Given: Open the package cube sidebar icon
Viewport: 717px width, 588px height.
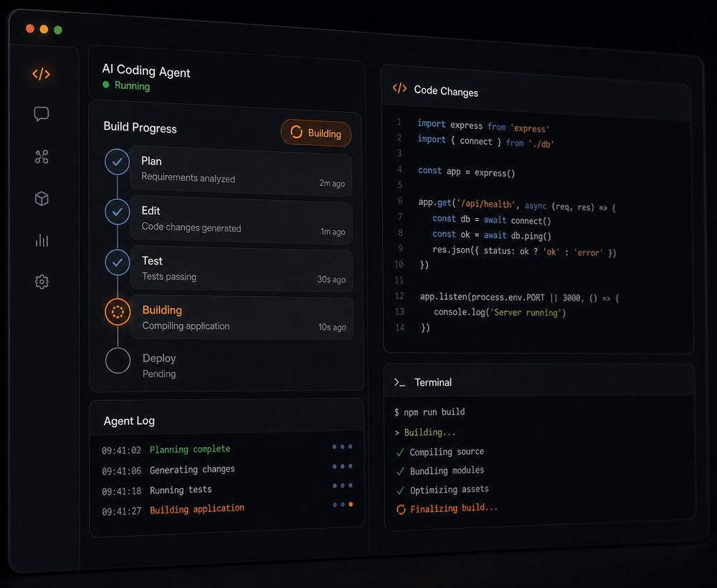Looking at the screenshot, I should (42, 199).
